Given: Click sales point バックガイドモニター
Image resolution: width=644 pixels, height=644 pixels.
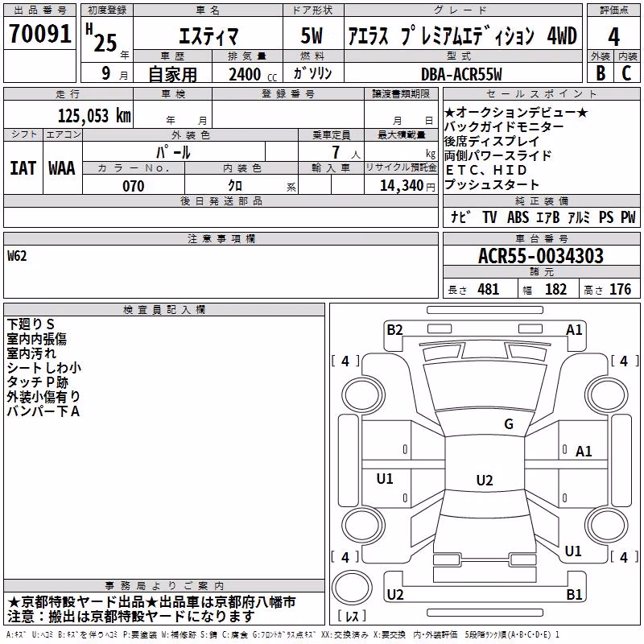Looking at the screenshot, I should pyautogui.click(x=505, y=126).
